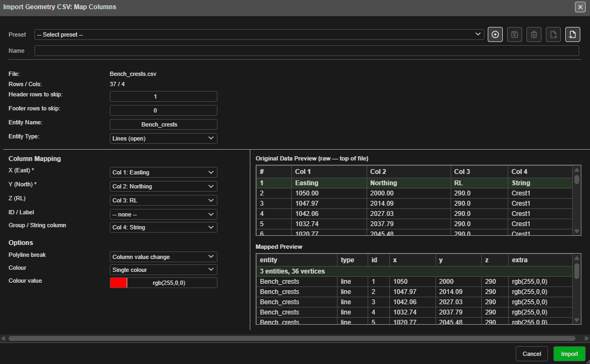Image resolution: width=590 pixels, height=364 pixels.
Task: Close the Import Geometry CSV dialog
Action: coord(580,7)
